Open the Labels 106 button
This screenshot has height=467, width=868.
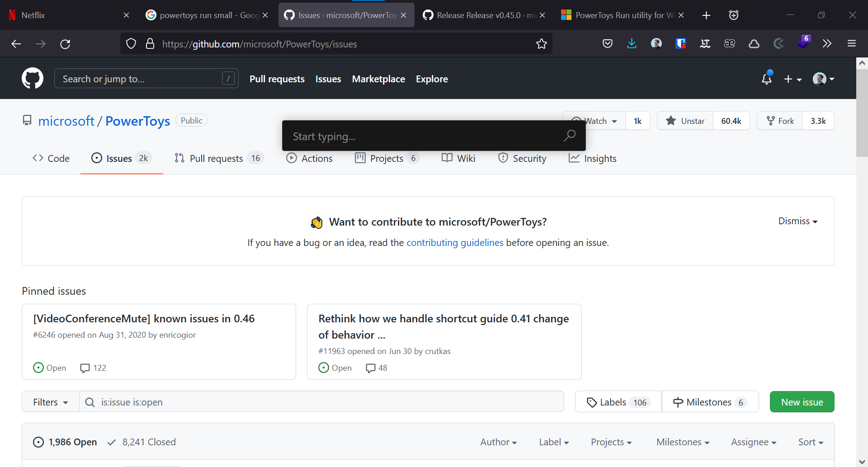coord(618,402)
